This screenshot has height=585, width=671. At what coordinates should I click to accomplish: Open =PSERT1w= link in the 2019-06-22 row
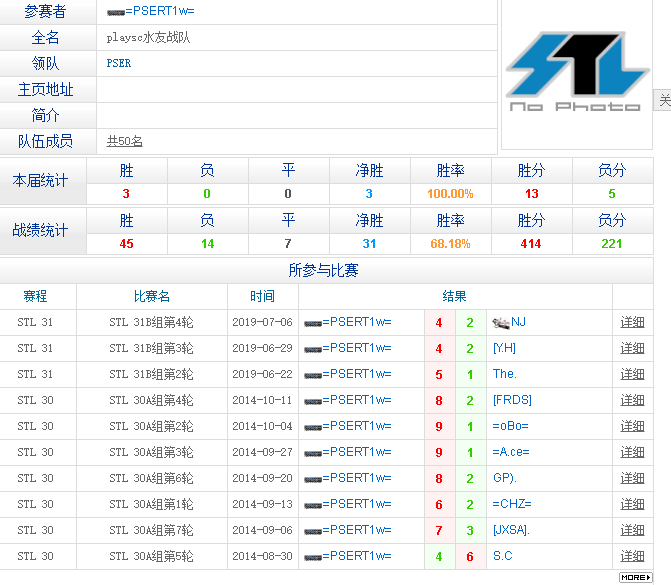[357, 374]
